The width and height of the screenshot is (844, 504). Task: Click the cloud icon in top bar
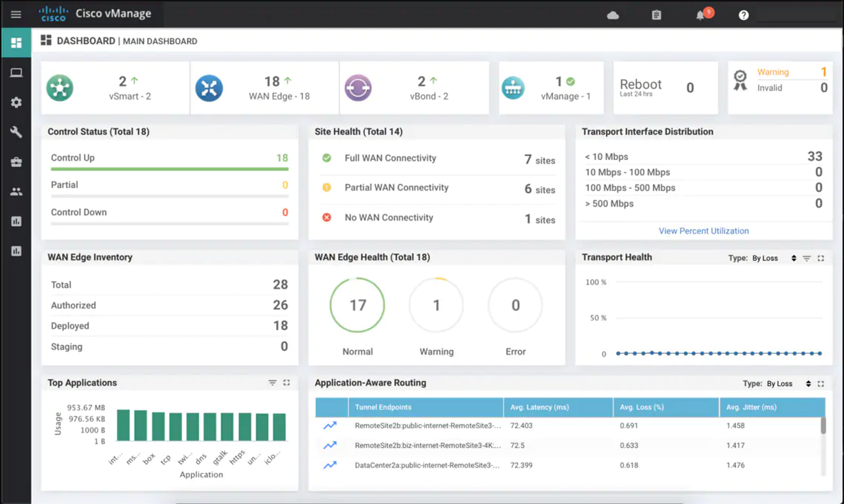coord(613,15)
